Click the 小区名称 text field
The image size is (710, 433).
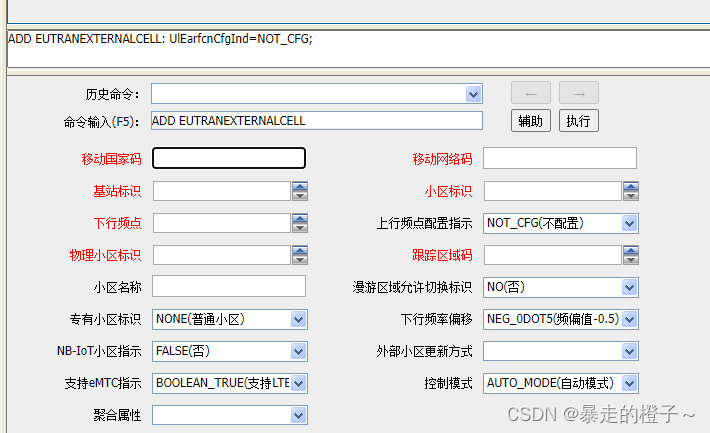[229, 286]
